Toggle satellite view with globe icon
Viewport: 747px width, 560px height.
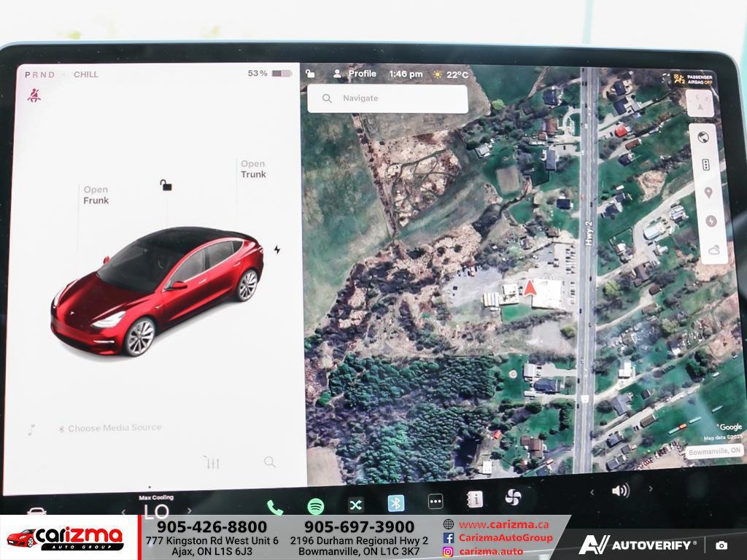click(704, 137)
